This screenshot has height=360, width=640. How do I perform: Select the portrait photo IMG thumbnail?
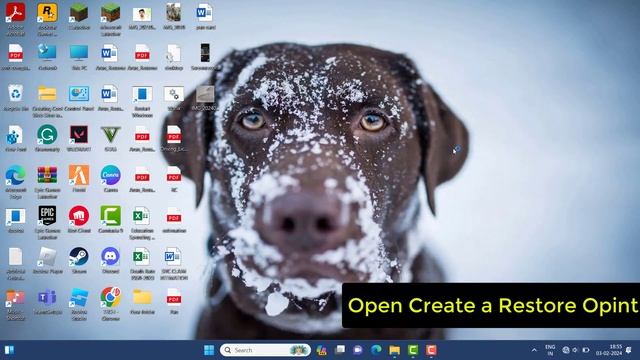pos(142,14)
